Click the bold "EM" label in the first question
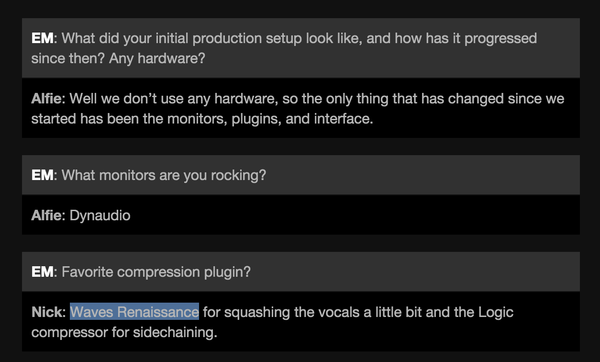Screen dimensions: 600x362 point(42,38)
